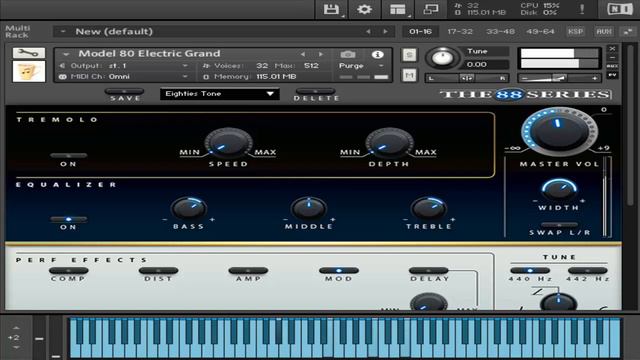Select previous instrument arrow
The width and height of the screenshot is (640, 360).
(x=302, y=54)
